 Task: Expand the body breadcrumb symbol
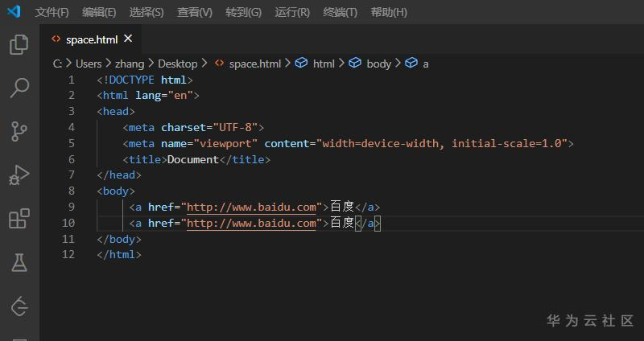coord(378,63)
